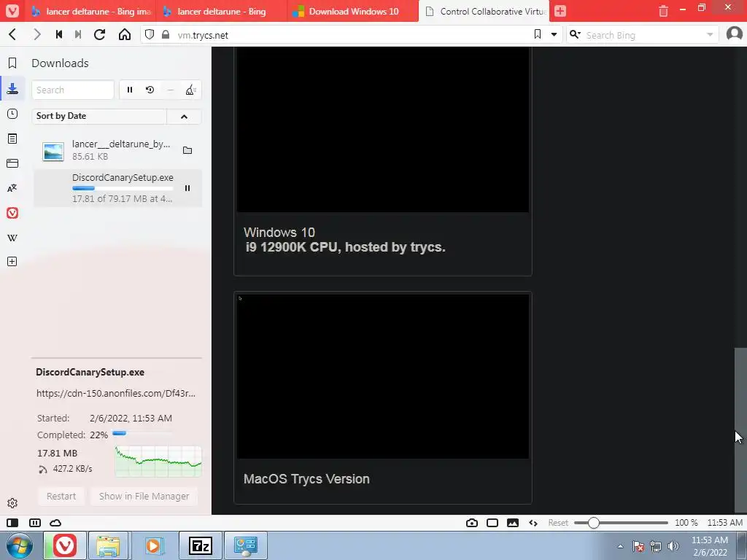This screenshot has height=560, width=747.
Task: Retry download via toolbar restart icon
Action: pos(150,90)
